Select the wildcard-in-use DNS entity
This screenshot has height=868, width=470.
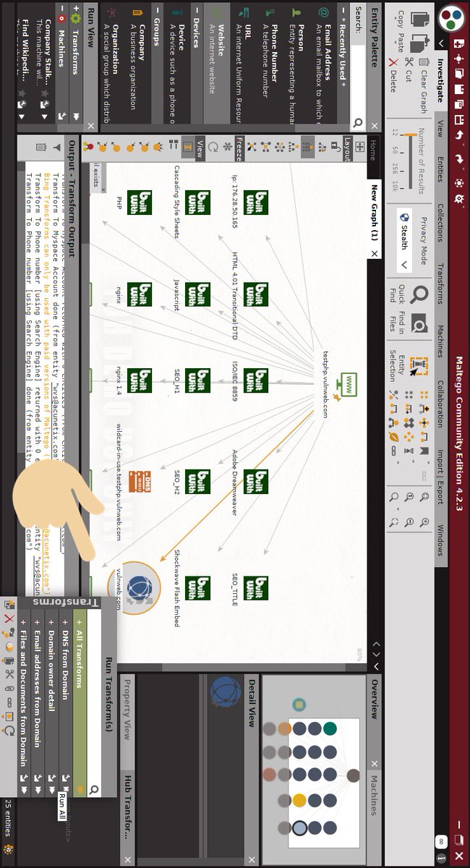(x=140, y=482)
